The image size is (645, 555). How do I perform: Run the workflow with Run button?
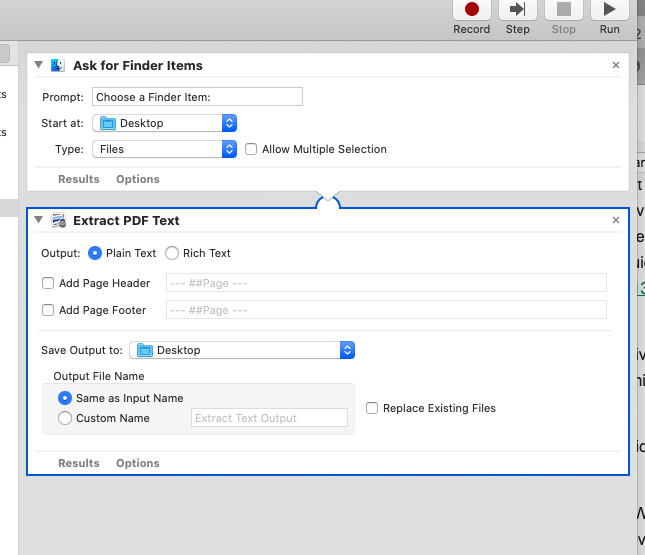click(x=609, y=12)
